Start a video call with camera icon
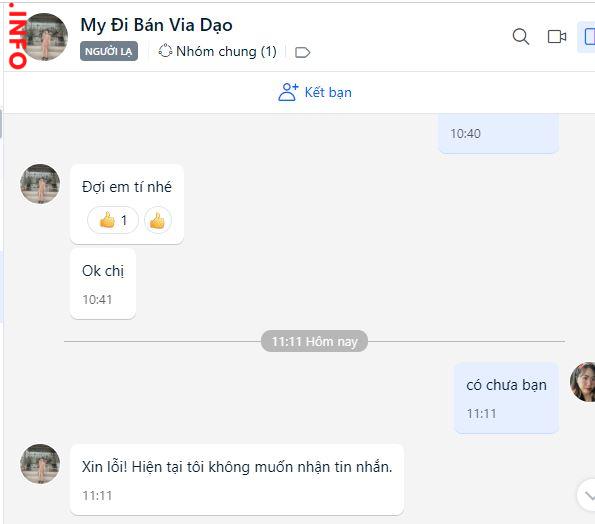 pos(557,37)
